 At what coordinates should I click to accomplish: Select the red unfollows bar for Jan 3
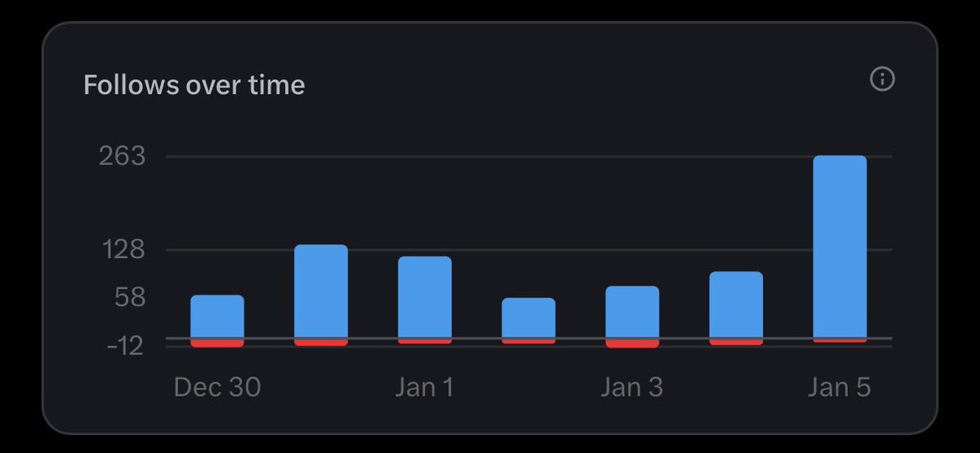pyautogui.click(x=632, y=344)
